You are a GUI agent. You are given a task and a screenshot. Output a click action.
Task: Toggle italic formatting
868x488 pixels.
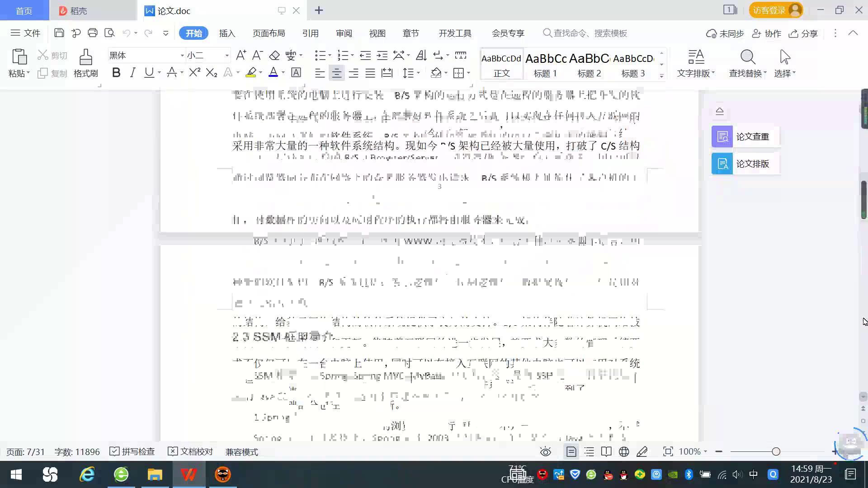pos(132,72)
